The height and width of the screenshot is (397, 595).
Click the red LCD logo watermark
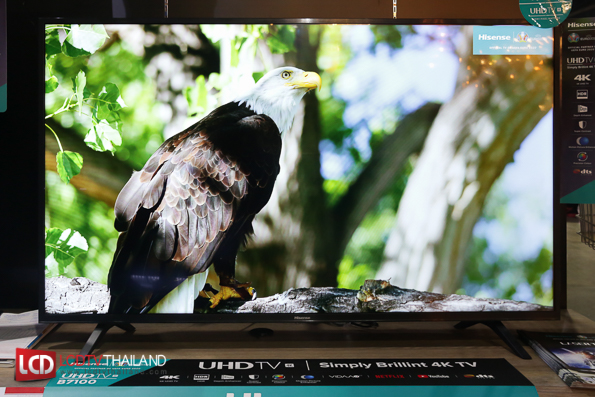tap(36, 364)
